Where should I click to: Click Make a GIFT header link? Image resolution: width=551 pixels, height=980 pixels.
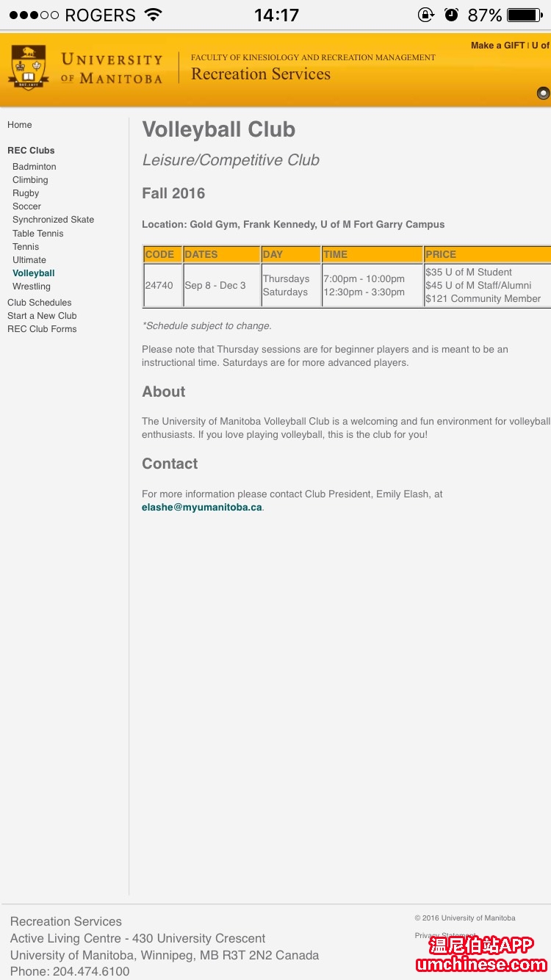(497, 46)
